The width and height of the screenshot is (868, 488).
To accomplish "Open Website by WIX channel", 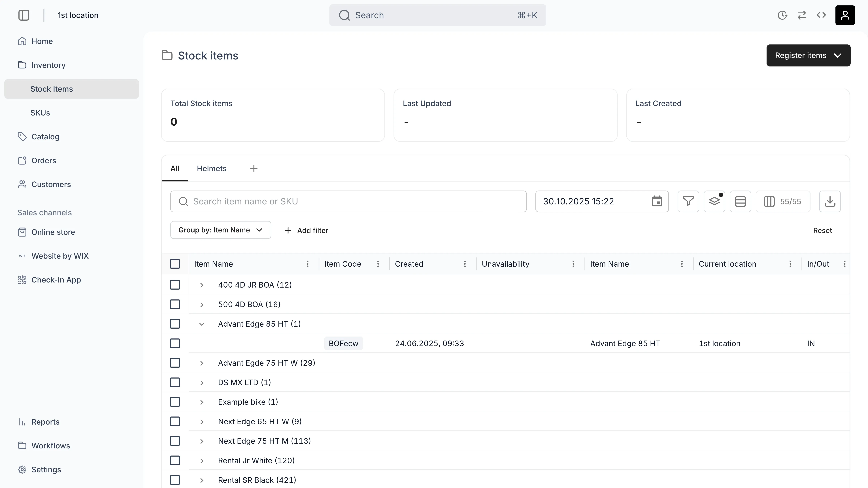I will tap(71, 256).
